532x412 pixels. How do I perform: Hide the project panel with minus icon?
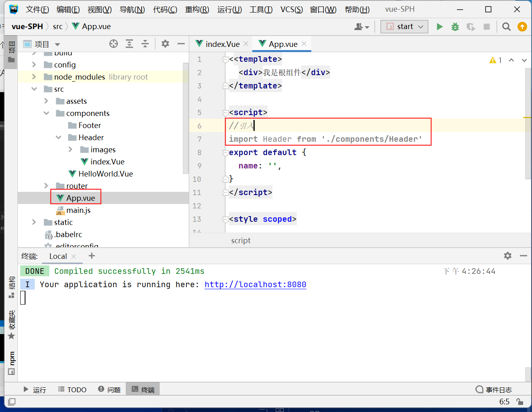pos(181,44)
